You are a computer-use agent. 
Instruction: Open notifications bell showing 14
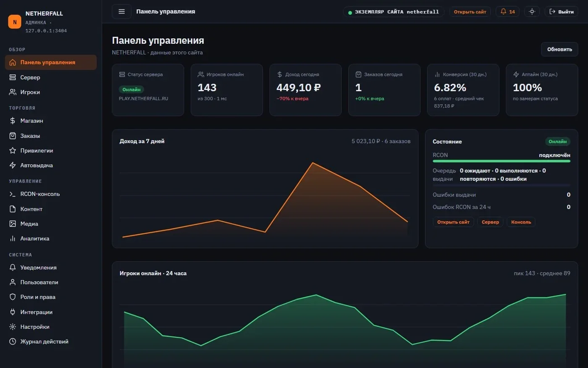[x=508, y=12]
